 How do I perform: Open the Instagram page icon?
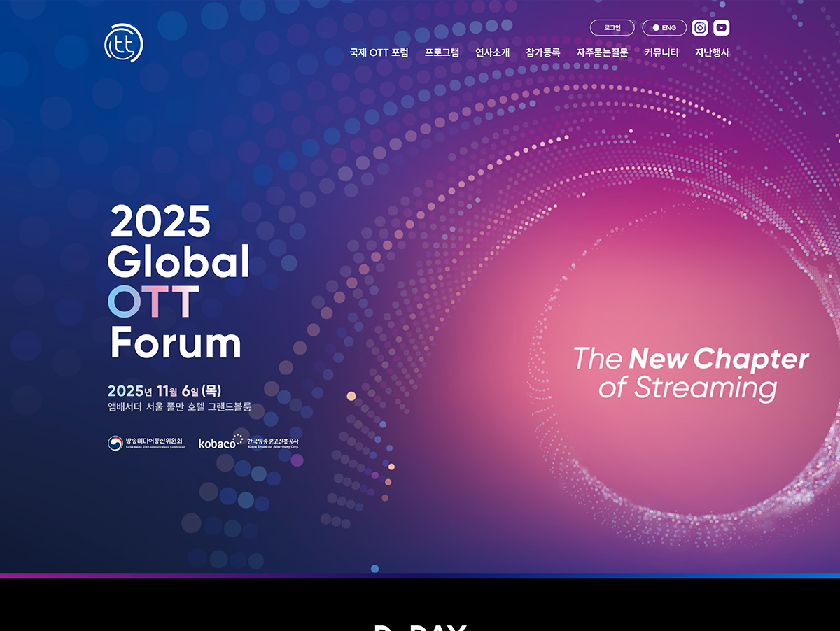coord(700,28)
